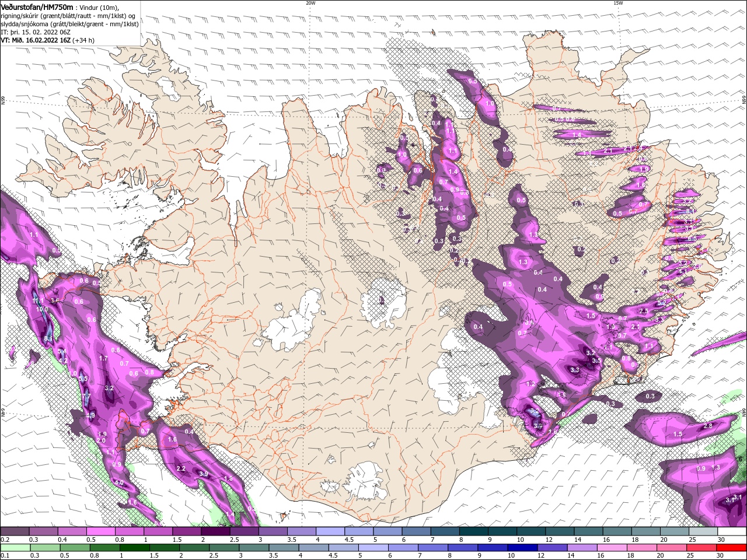Screen dimensions: 747x560
Task: Click the 'IT: þri. 15. 02. 2022 06Z' line
Action: click(36, 32)
